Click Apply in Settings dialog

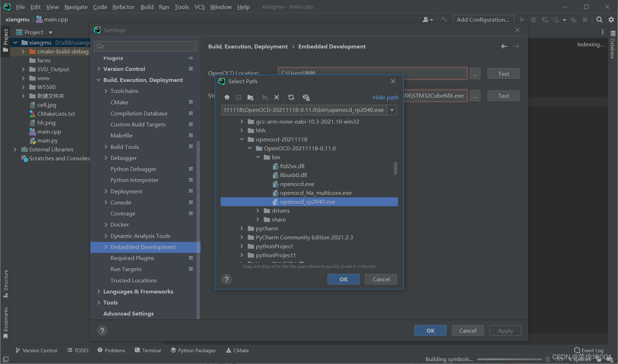coord(505,331)
